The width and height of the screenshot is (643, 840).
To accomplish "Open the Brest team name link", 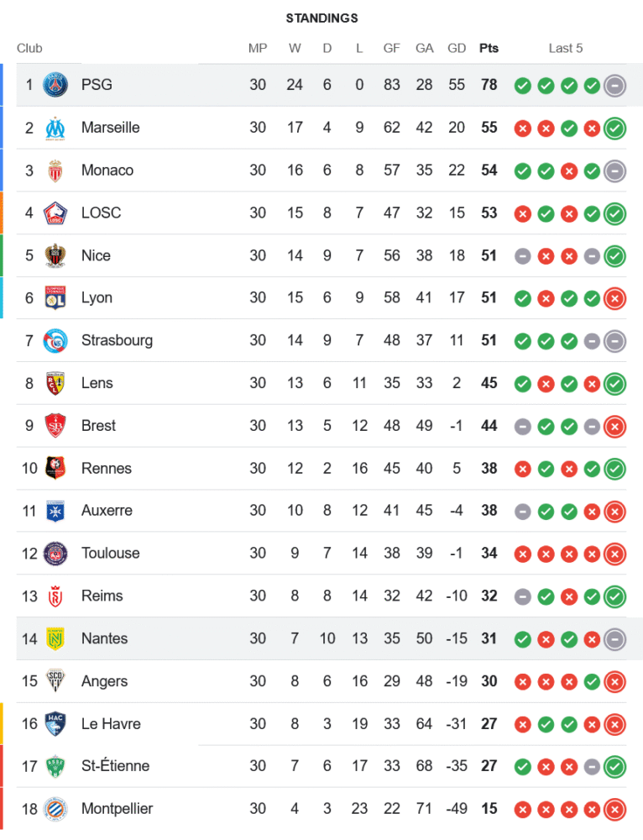I will click(98, 426).
